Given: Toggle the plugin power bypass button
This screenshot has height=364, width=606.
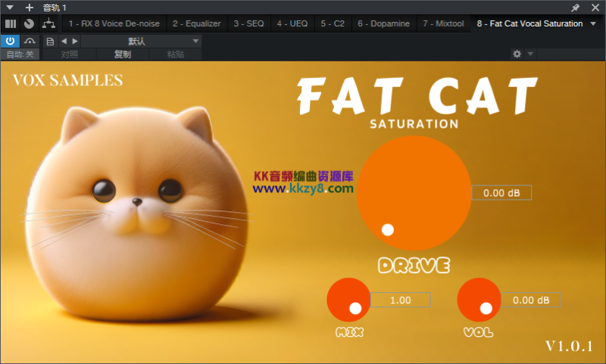Looking at the screenshot, I should pos(10,41).
